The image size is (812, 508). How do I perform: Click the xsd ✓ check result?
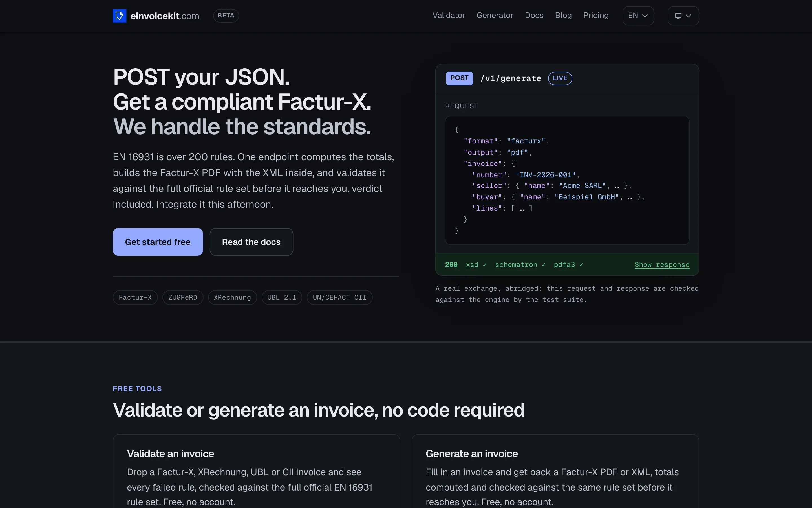point(476,265)
